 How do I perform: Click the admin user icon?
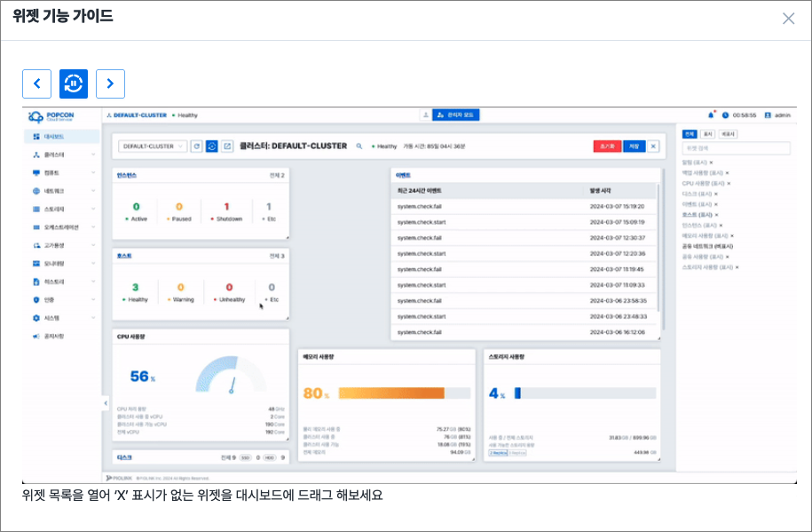(768, 115)
